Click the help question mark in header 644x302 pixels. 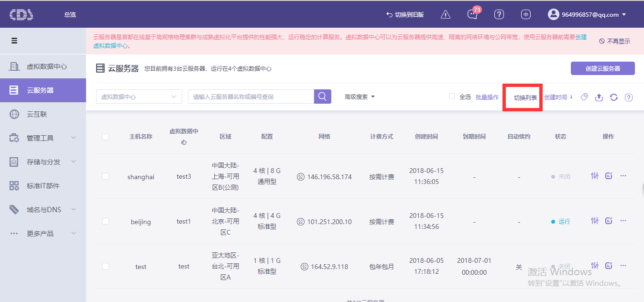point(499,14)
